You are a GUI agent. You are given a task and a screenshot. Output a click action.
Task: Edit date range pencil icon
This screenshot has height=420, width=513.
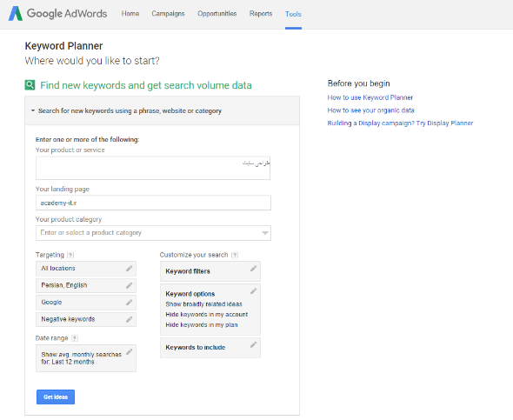tap(130, 351)
